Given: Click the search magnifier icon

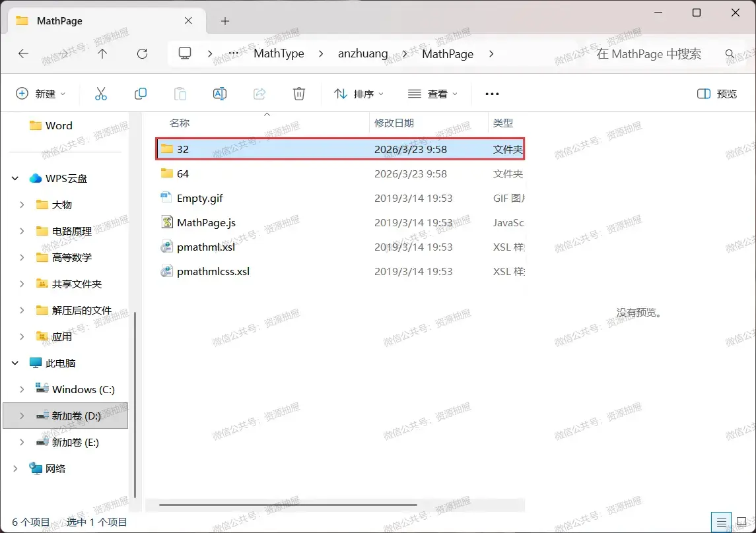Looking at the screenshot, I should click(730, 54).
